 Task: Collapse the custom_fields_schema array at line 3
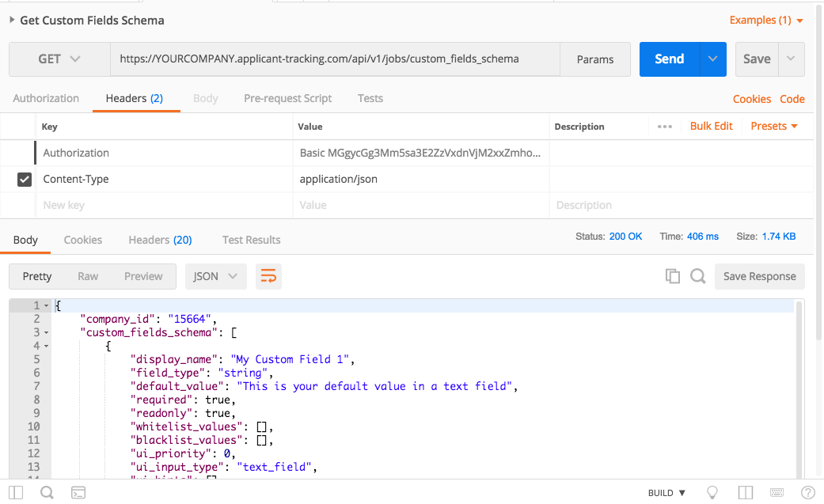click(x=46, y=332)
